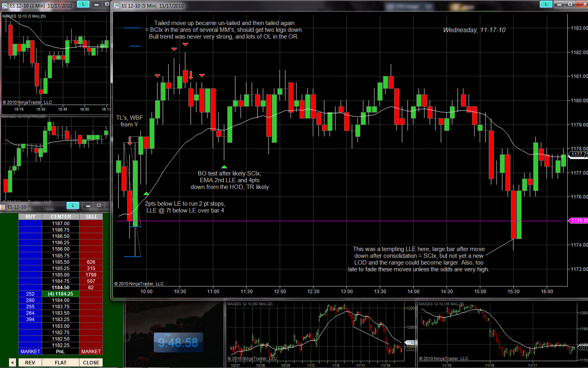Click the red sell cell at price 1185.00

pos(91,275)
